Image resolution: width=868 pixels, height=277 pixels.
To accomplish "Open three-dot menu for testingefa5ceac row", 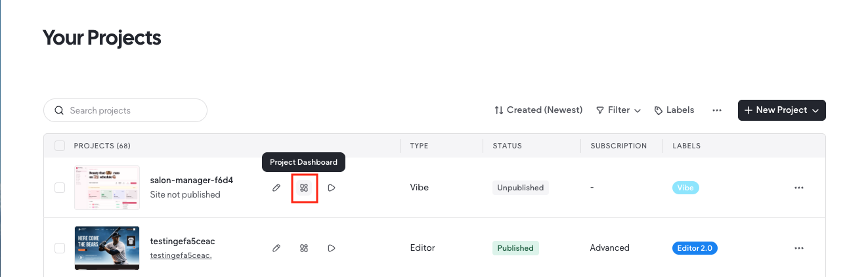I will click(799, 248).
